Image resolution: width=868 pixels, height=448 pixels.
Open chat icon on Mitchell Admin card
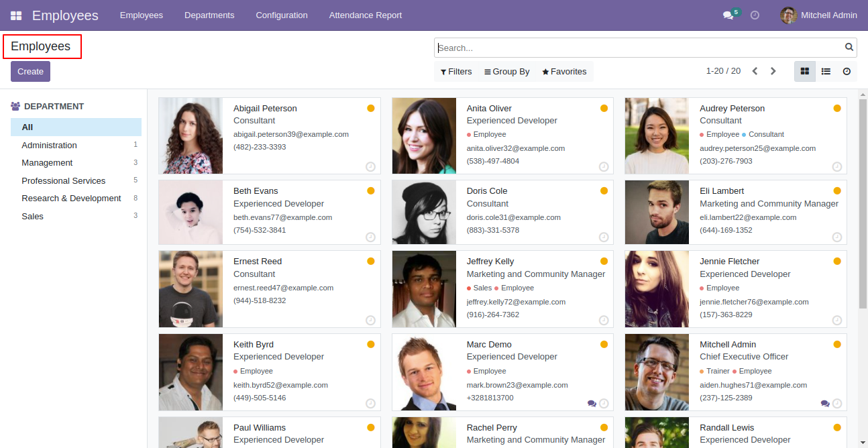825,404
